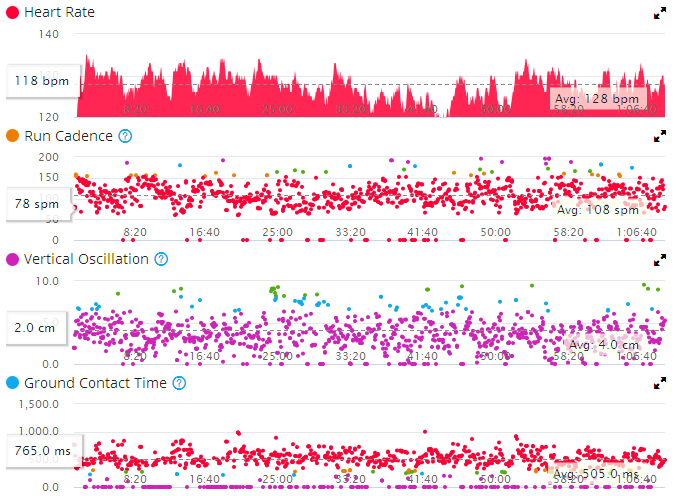The height and width of the screenshot is (496, 677).
Task: Click the Vertical Oscillation chart title
Action: (86, 259)
